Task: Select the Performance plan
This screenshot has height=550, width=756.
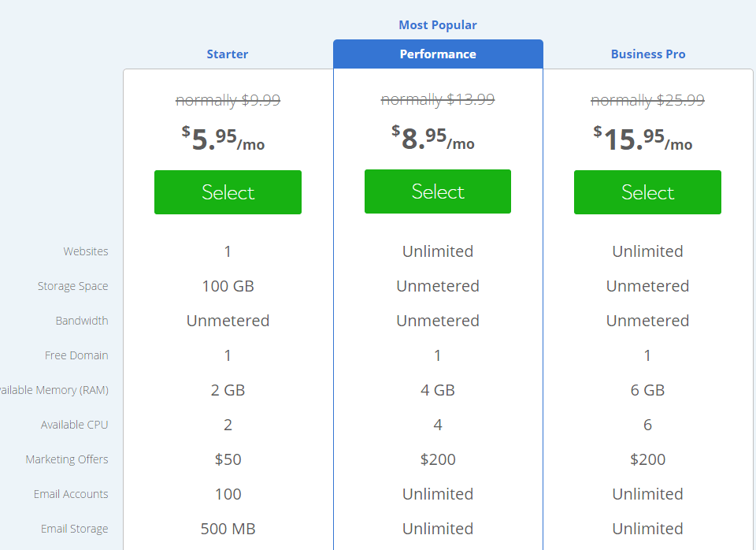Action: click(x=438, y=191)
